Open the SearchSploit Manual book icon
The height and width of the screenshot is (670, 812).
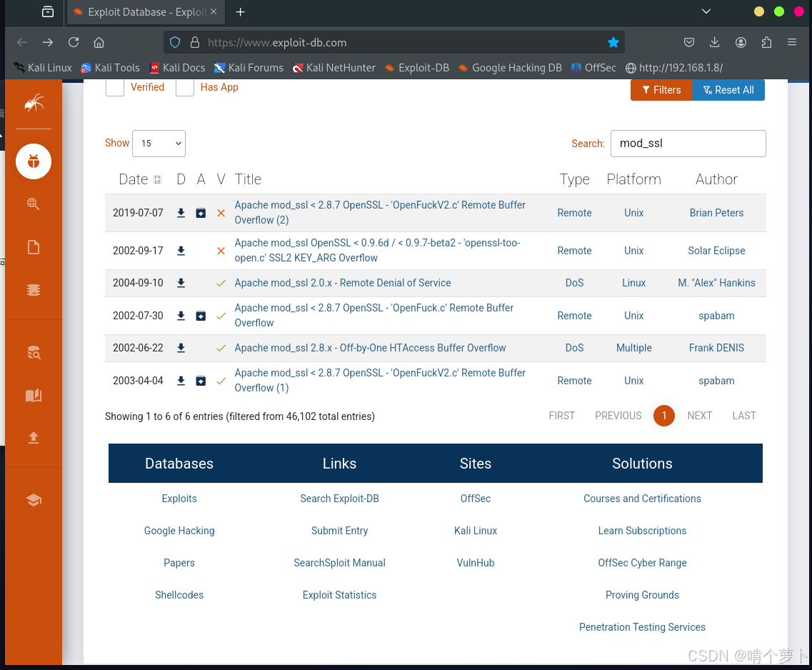point(34,396)
